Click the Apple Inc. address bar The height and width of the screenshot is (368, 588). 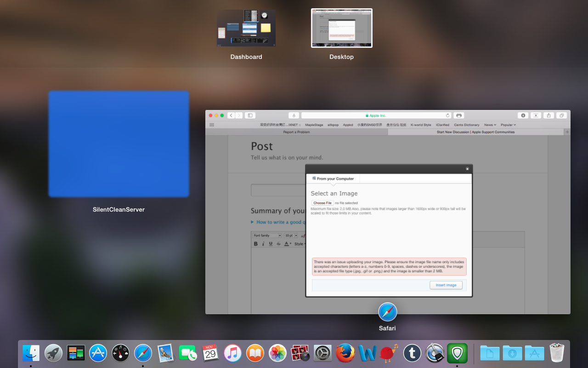pyautogui.click(x=376, y=115)
